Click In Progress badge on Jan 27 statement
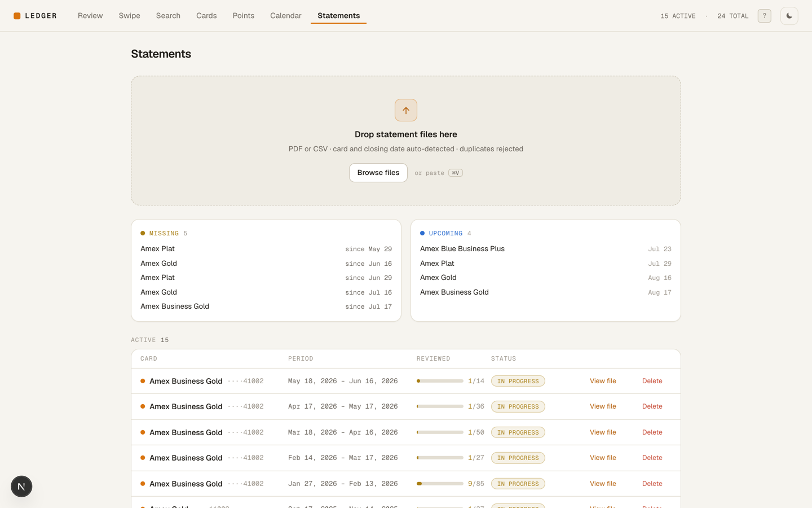 (518, 484)
